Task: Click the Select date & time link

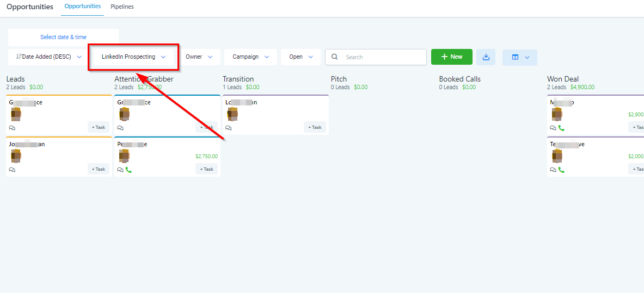Action: pos(63,38)
